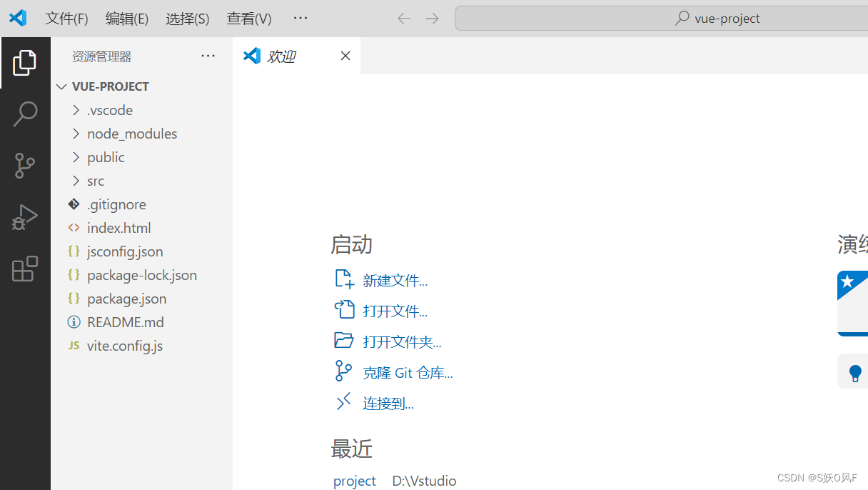Screen dimensions: 868x490
Task: Click the HTML icon next to index.html
Action: pyautogui.click(x=74, y=228)
